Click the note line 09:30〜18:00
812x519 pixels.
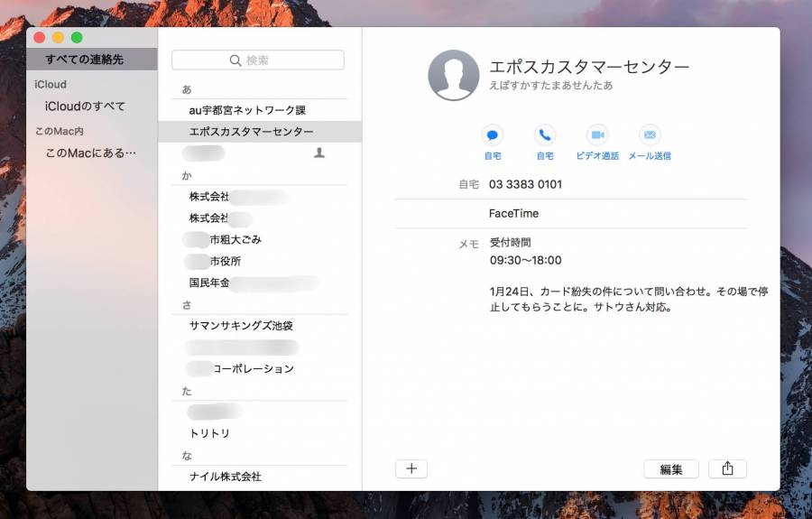point(526,260)
